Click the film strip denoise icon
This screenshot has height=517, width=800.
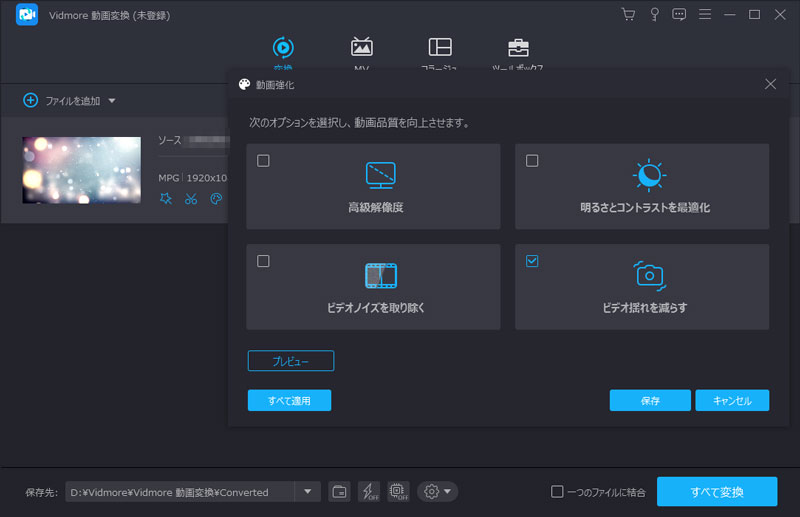point(381,276)
